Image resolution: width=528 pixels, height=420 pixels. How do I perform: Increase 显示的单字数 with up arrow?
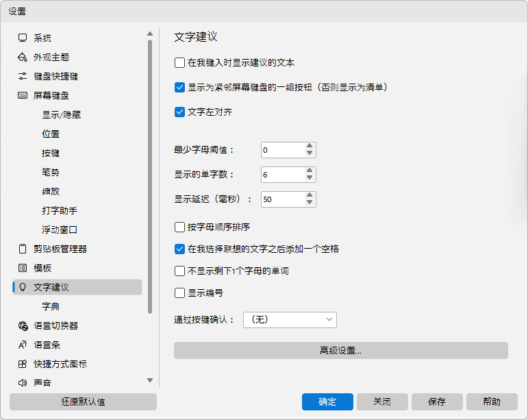point(310,171)
